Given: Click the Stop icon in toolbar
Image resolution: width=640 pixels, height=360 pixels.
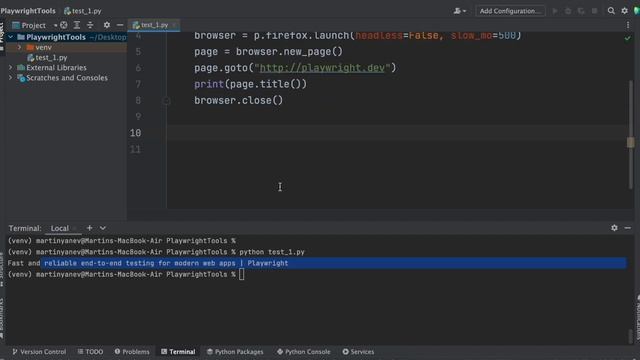Looking at the screenshot, I should pos(594,11).
